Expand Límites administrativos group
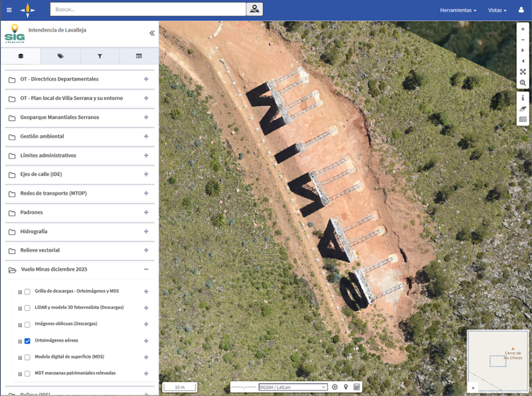 click(x=146, y=155)
